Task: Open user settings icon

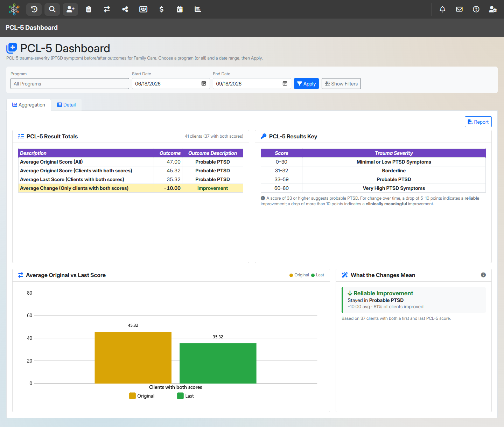Action: point(493,9)
